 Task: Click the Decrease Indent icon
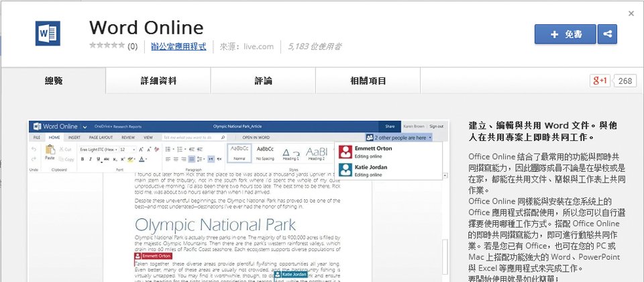[x=191, y=149]
